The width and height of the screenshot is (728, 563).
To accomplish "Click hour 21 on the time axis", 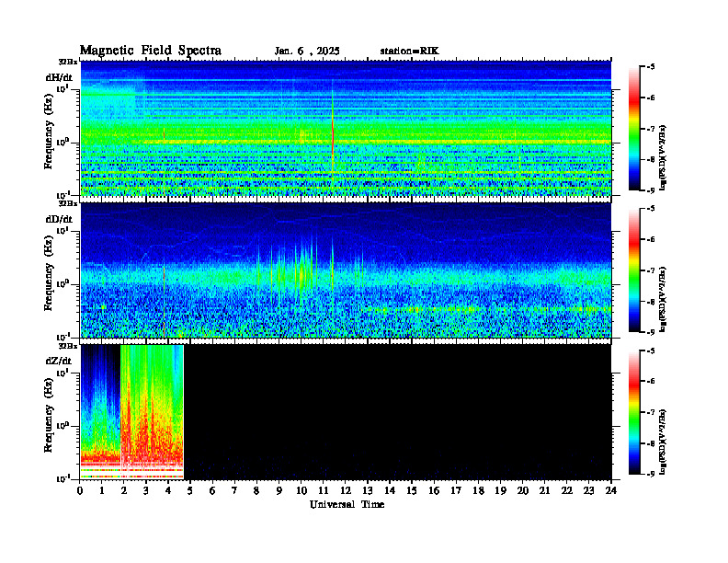I will (x=544, y=491).
